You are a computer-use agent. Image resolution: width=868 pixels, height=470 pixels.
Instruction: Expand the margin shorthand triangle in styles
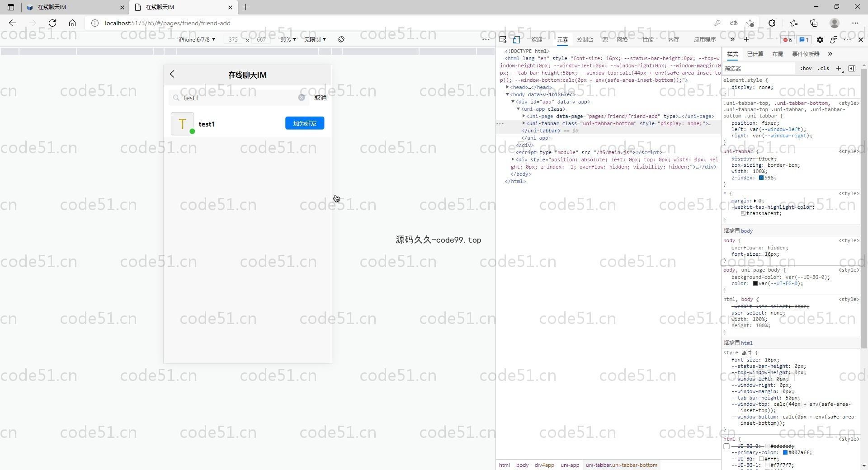tap(755, 201)
